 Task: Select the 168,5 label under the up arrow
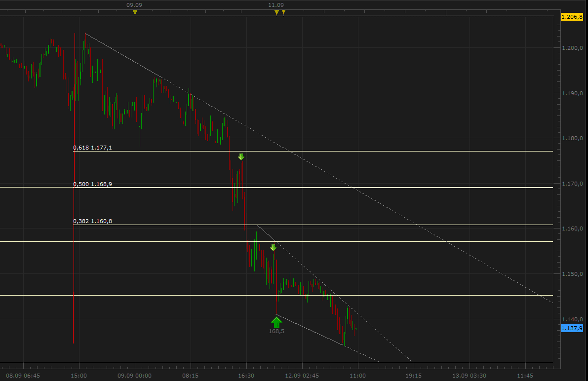(x=276, y=332)
